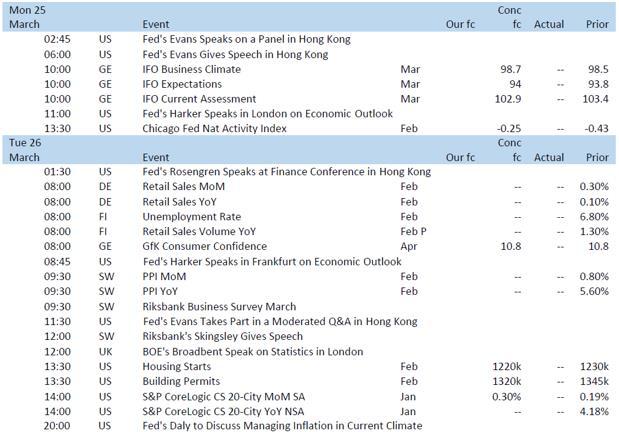
Task: Click the Event column header under Mon 25
Action: coord(156,23)
